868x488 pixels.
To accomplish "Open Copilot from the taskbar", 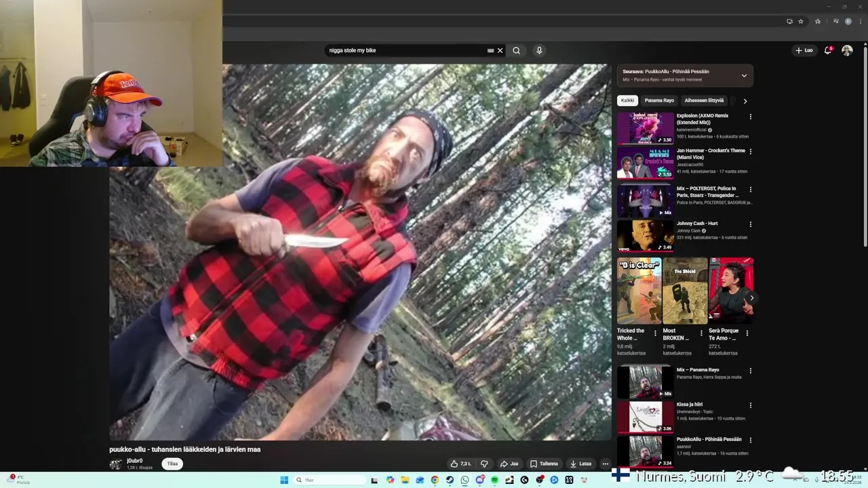I will (x=390, y=480).
